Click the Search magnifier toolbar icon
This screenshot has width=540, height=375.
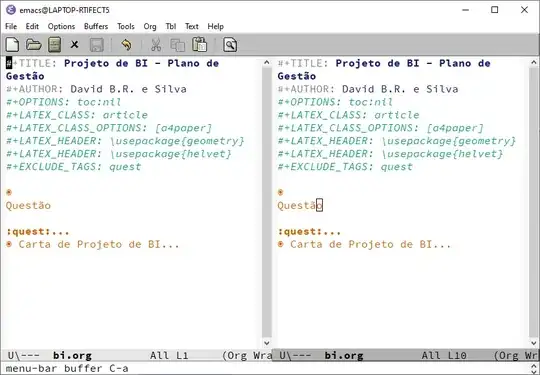230,45
